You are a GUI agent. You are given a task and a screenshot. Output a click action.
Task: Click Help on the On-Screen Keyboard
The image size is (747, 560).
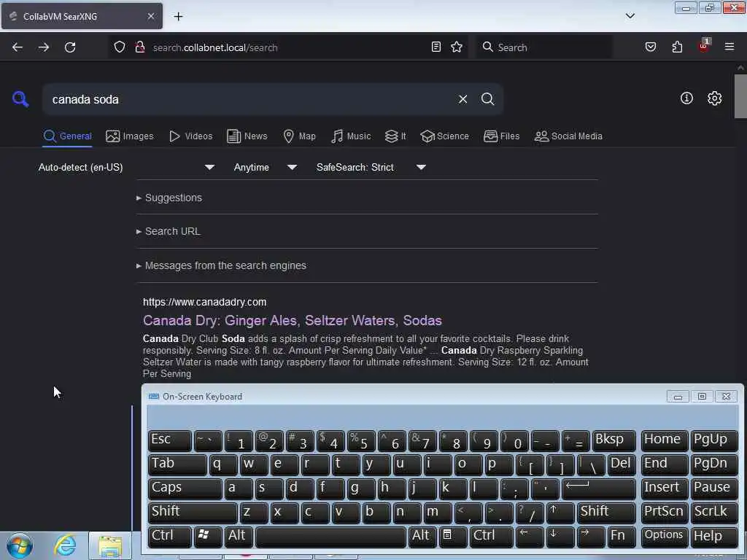(714, 536)
